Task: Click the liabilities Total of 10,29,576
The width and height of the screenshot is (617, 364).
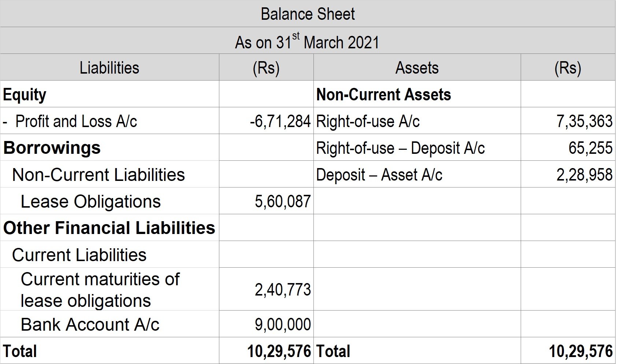Action: pyautogui.click(x=280, y=351)
